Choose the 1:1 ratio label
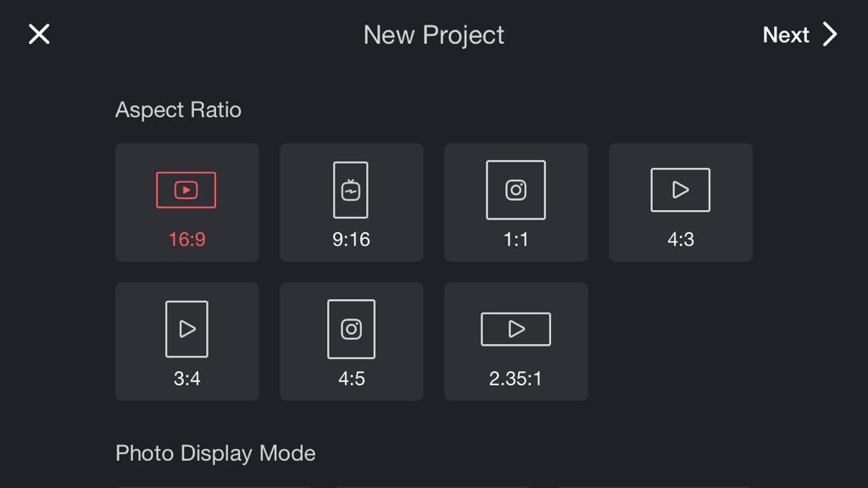This screenshot has height=488, width=868. (515, 240)
